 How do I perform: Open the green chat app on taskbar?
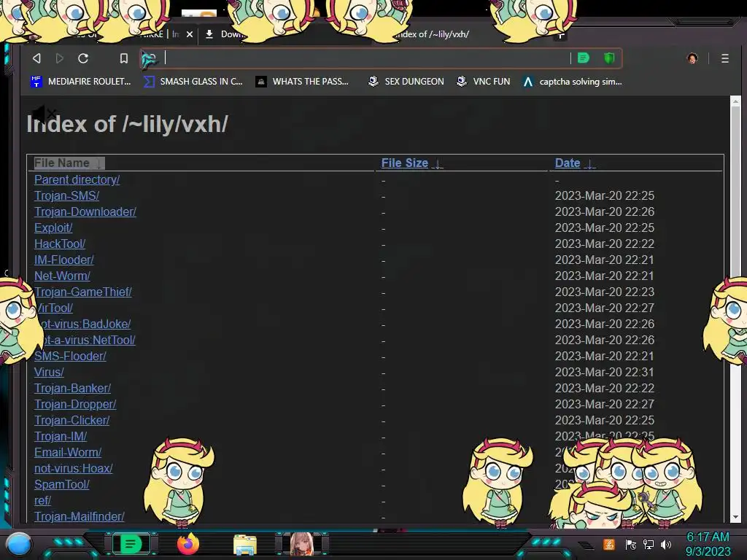pyautogui.click(x=131, y=544)
